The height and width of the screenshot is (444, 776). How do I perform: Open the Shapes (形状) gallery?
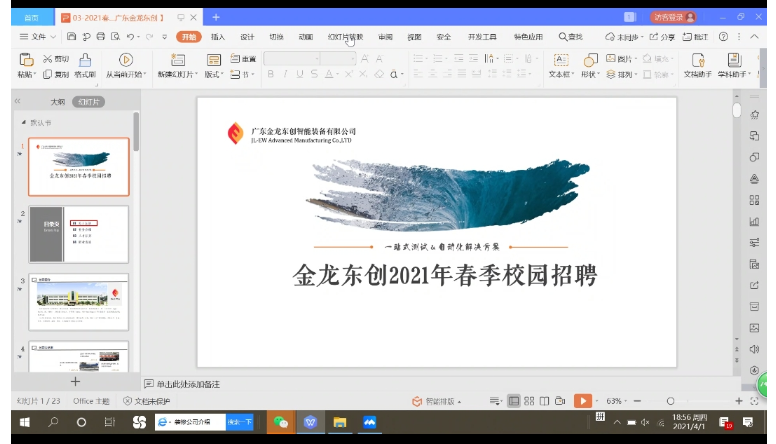click(x=590, y=60)
